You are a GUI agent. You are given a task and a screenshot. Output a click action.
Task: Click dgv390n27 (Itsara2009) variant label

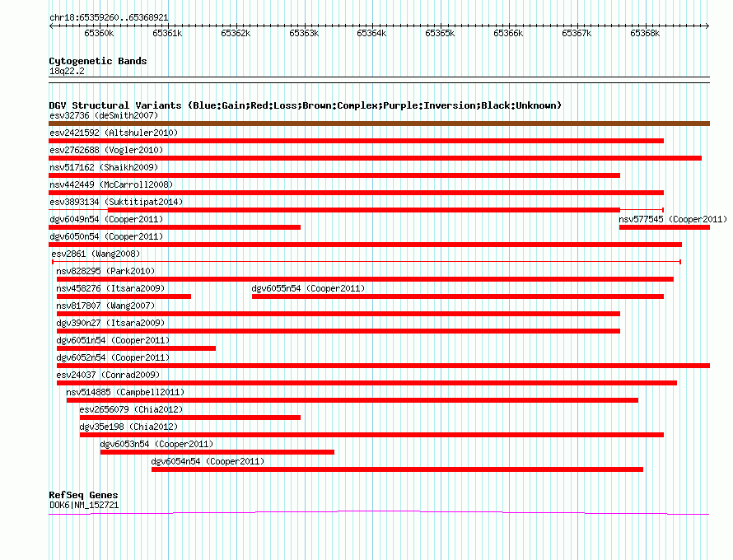pos(110,323)
